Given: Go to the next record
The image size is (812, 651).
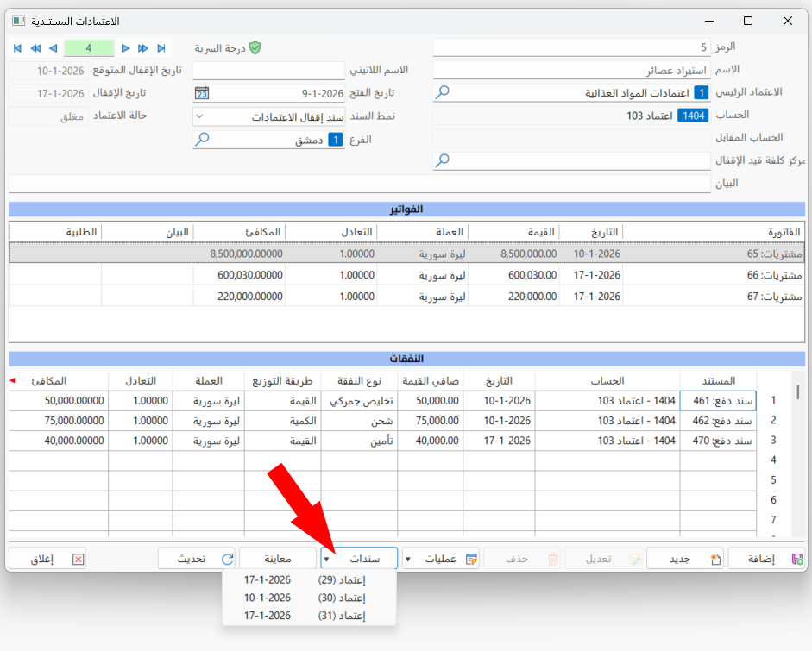Looking at the screenshot, I should point(125,48).
